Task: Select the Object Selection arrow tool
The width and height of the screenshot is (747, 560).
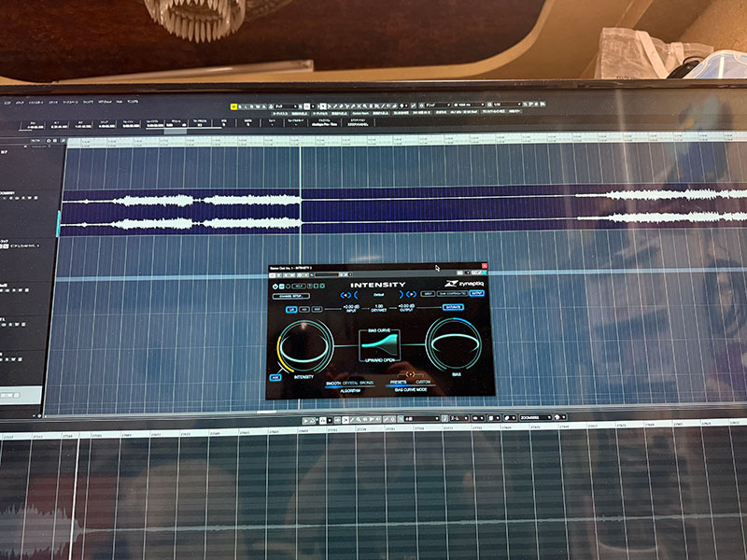Action: pos(323,106)
